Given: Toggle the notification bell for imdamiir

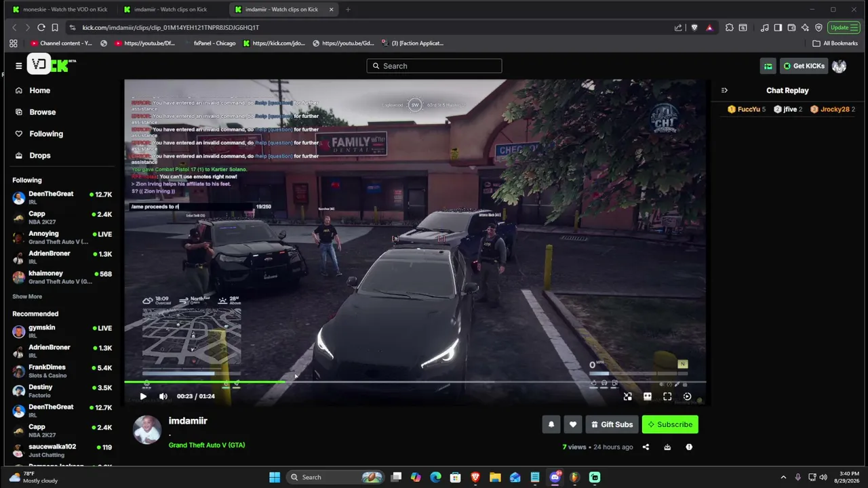Looking at the screenshot, I should click(x=551, y=424).
